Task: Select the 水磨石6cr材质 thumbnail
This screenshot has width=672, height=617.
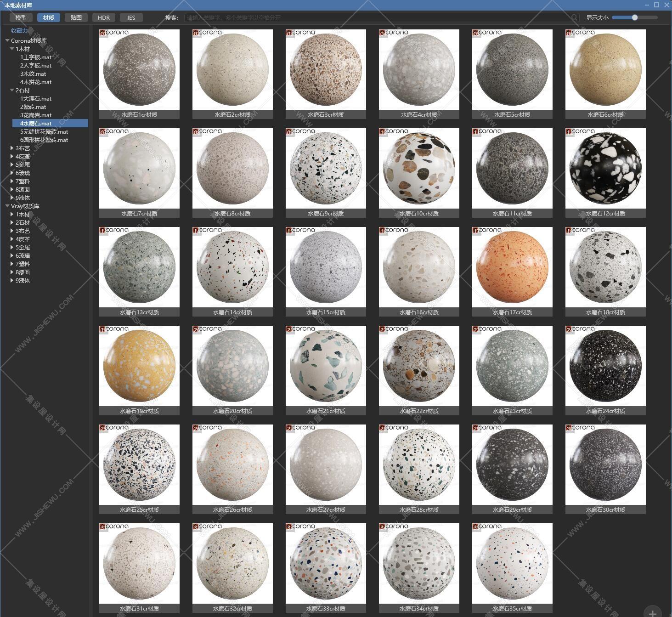Action: point(605,70)
